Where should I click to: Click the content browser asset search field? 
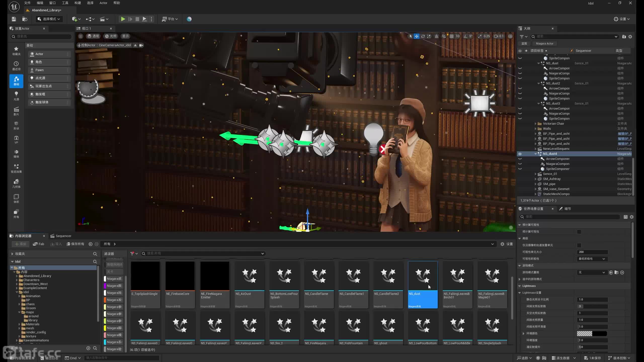[203, 253]
